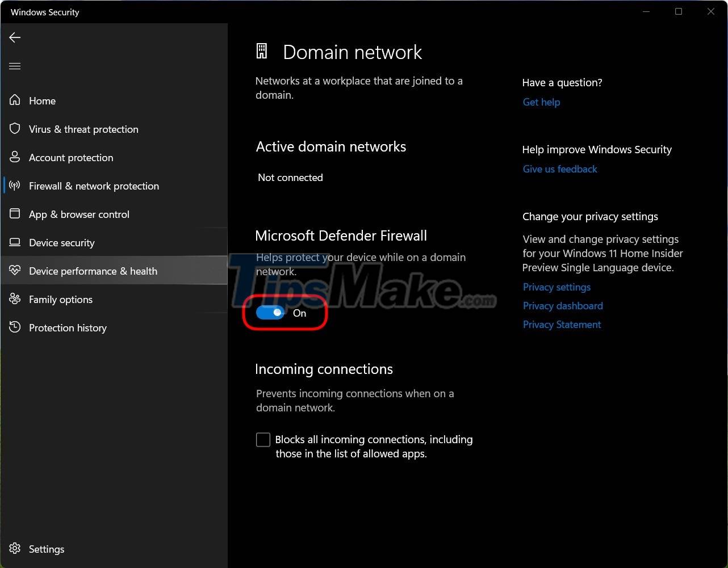The width and height of the screenshot is (728, 568).
Task: Select App & browser control
Action: tap(114, 214)
